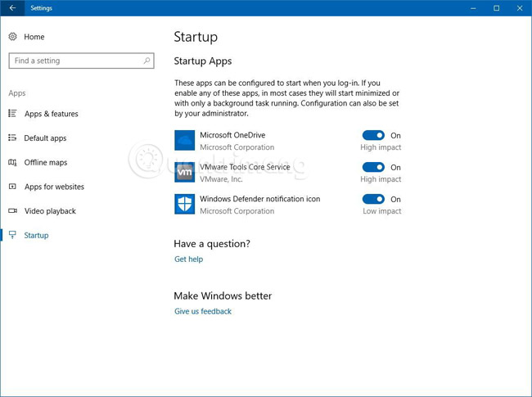
Task: Focus the Find a setting box
Action: tap(81, 61)
